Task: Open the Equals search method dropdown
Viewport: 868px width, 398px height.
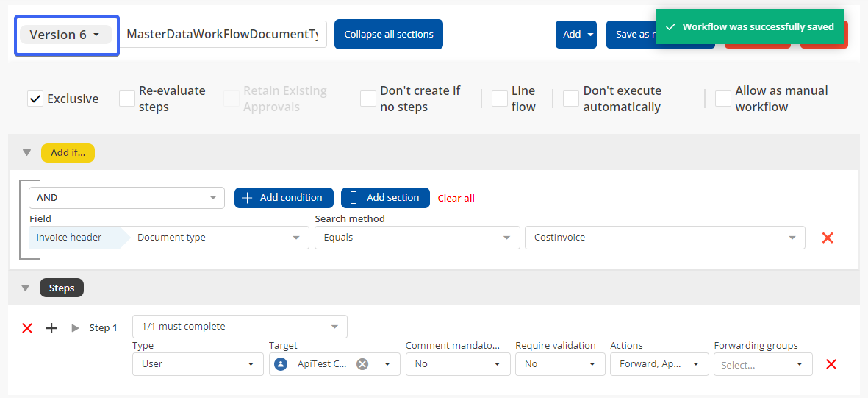Action: click(x=416, y=238)
